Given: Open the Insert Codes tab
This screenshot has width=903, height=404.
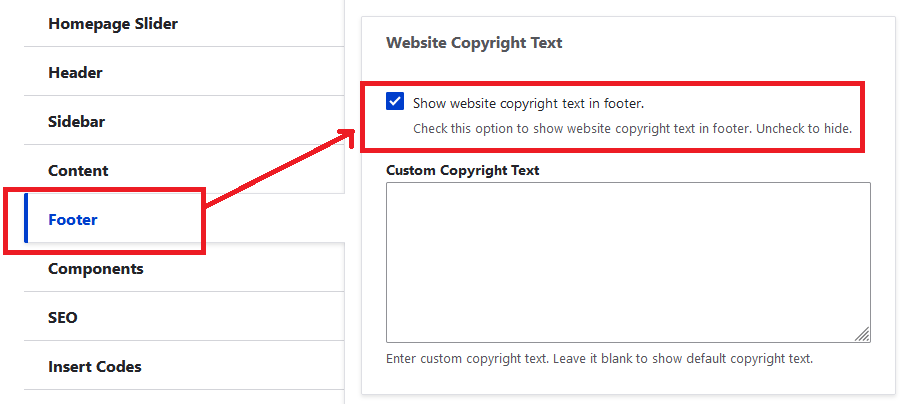Looking at the screenshot, I should tap(94, 366).
